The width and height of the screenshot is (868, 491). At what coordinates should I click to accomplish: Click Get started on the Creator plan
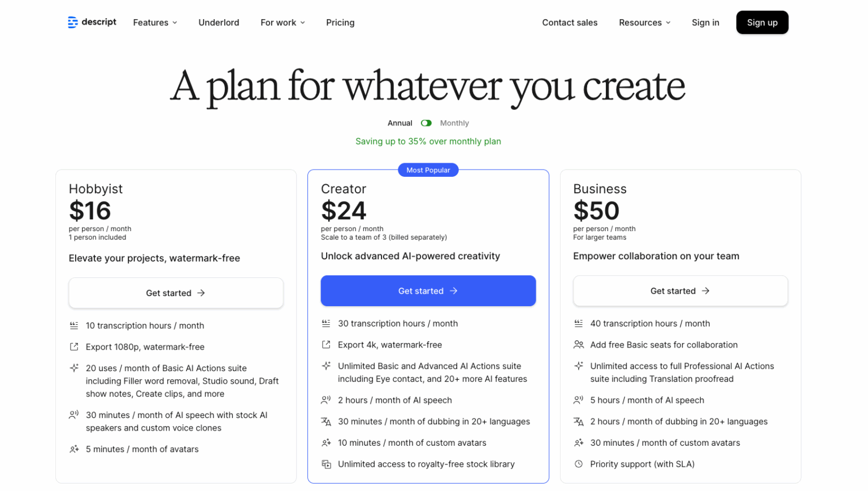point(428,291)
